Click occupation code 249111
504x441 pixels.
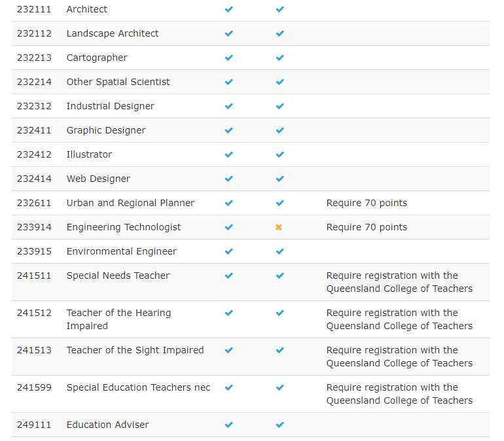point(34,425)
